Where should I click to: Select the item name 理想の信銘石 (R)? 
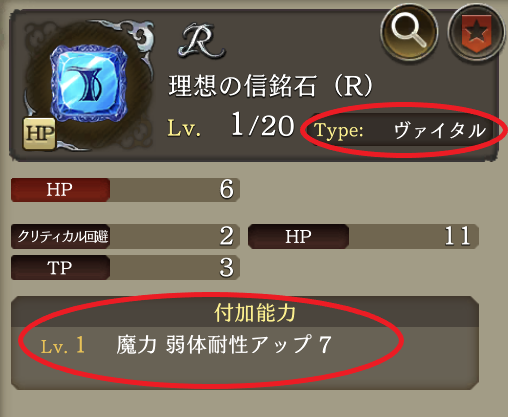point(270,86)
